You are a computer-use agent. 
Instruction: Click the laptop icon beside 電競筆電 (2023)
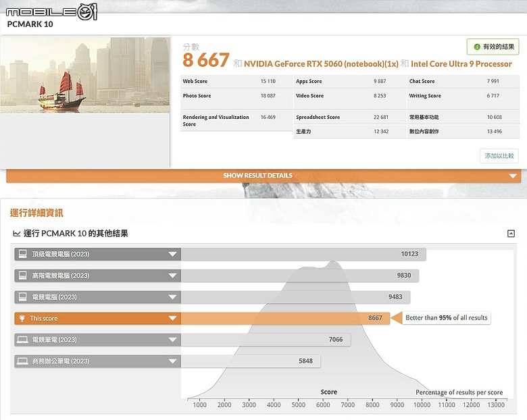point(22,340)
